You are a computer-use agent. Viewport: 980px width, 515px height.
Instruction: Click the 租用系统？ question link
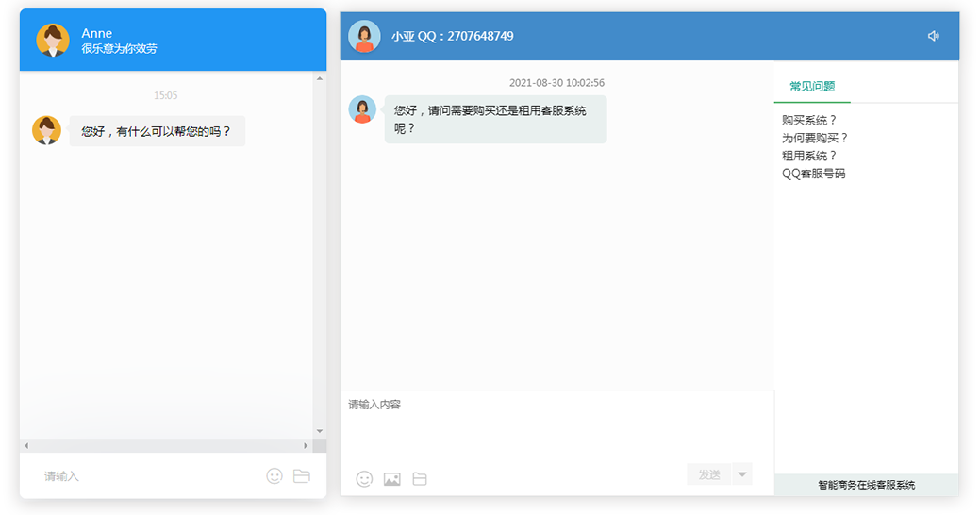[809, 156]
